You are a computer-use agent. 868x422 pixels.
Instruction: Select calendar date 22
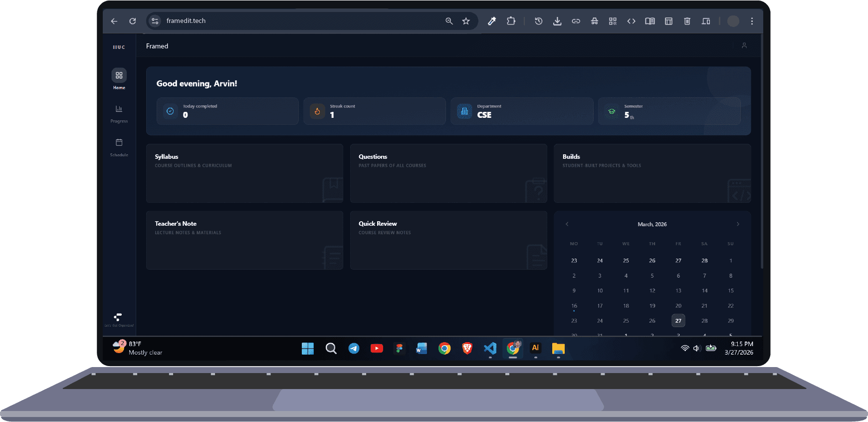coord(731,306)
